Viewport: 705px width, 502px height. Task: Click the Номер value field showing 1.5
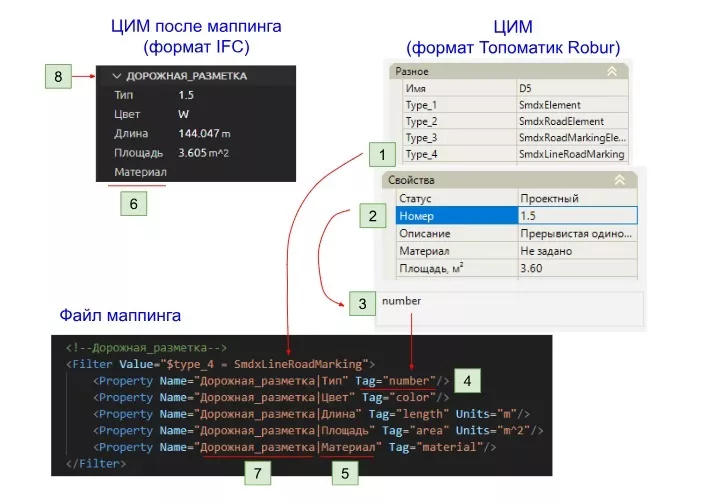tap(575, 215)
